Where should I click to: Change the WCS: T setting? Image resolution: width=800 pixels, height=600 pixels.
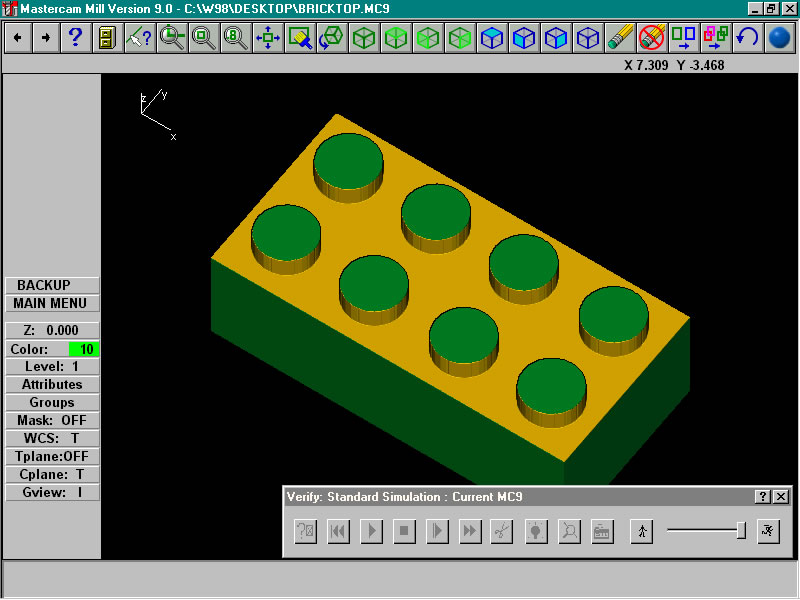pyautogui.click(x=52, y=438)
